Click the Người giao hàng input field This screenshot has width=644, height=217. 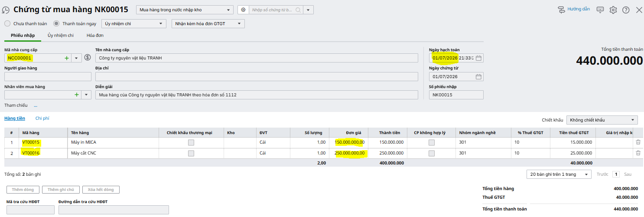[48, 76]
